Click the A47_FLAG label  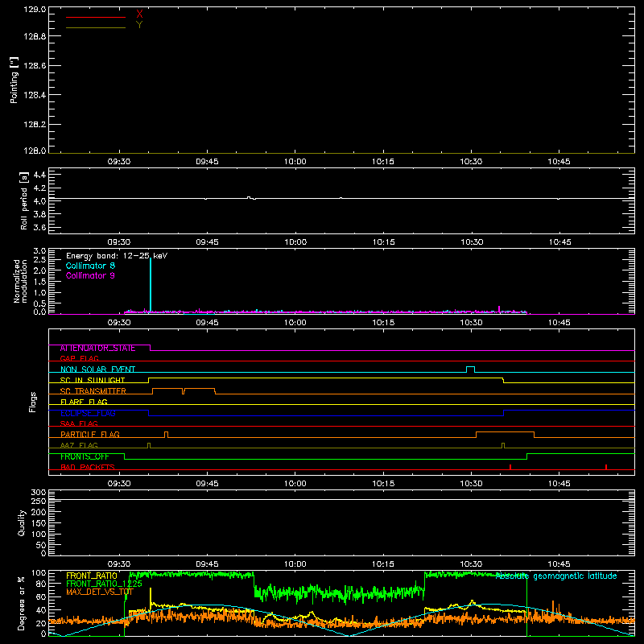tap(79, 445)
